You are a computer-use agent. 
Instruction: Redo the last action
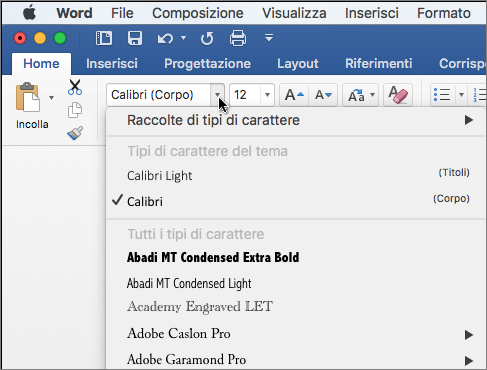coord(207,39)
